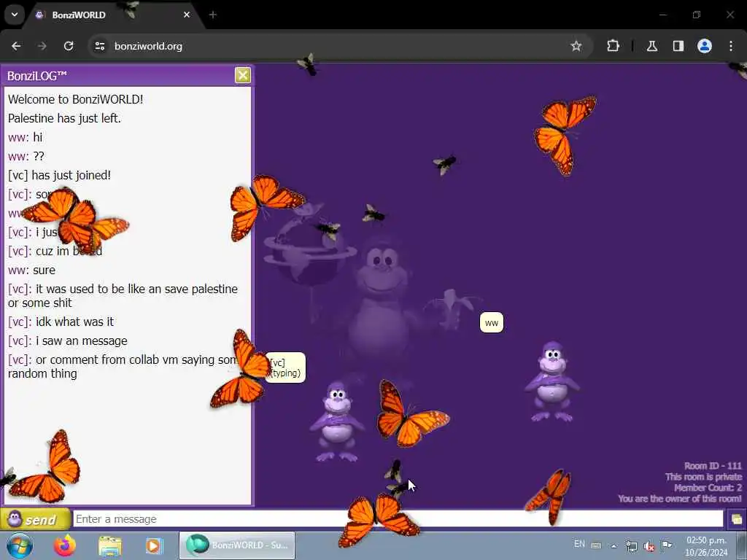Expand the tab search dropdown arrow
This screenshot has height=560, width=747.
pos(15,15)
